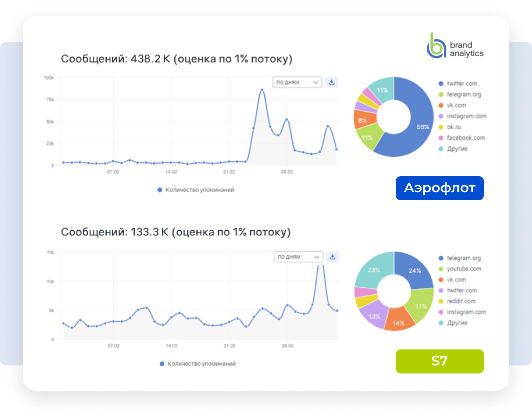This screenshot has width=532, height=419.
Task: Toggle twitter.com in the Аэрофлот pie legend
Action: coord(458,84)
